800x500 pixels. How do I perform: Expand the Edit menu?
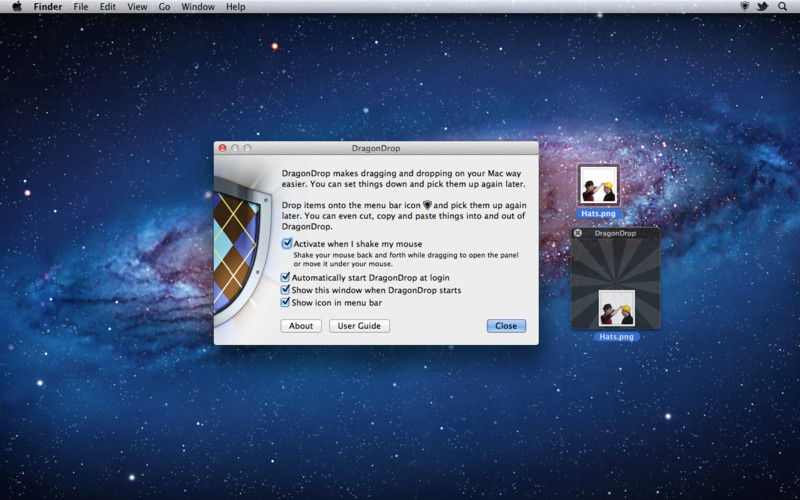click(x=108, y=7)
